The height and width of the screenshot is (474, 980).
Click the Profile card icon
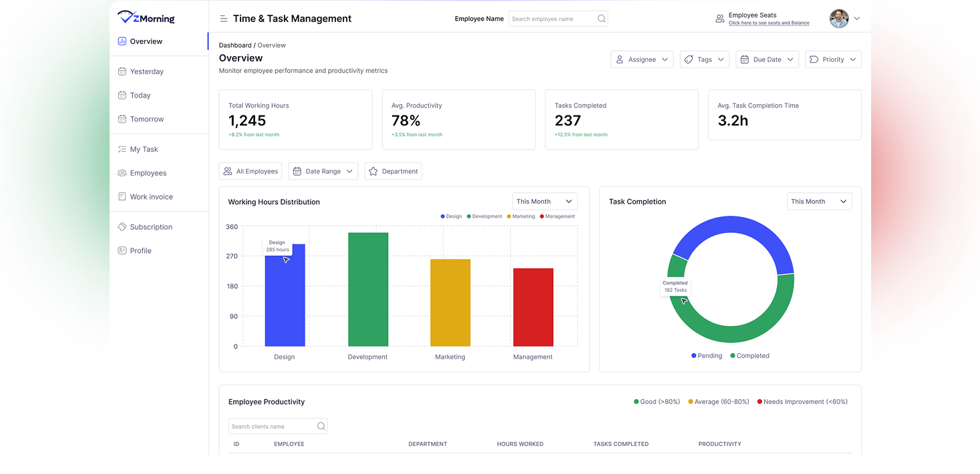coord(122,251)
